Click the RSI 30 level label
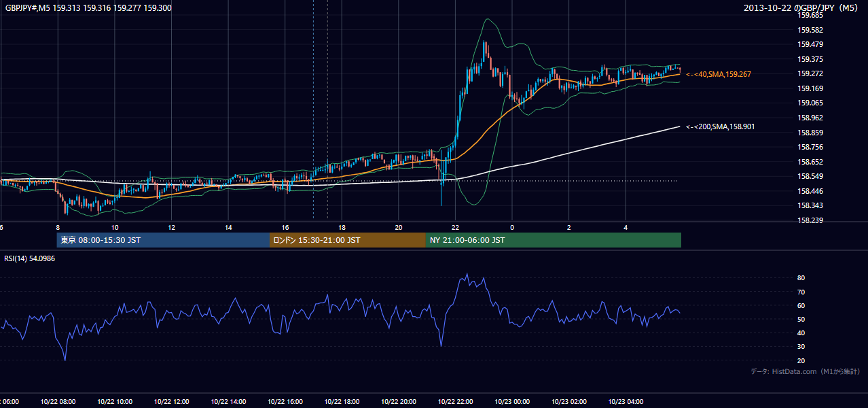This screenshot has height=408, width=868. [x=801, y=347]
